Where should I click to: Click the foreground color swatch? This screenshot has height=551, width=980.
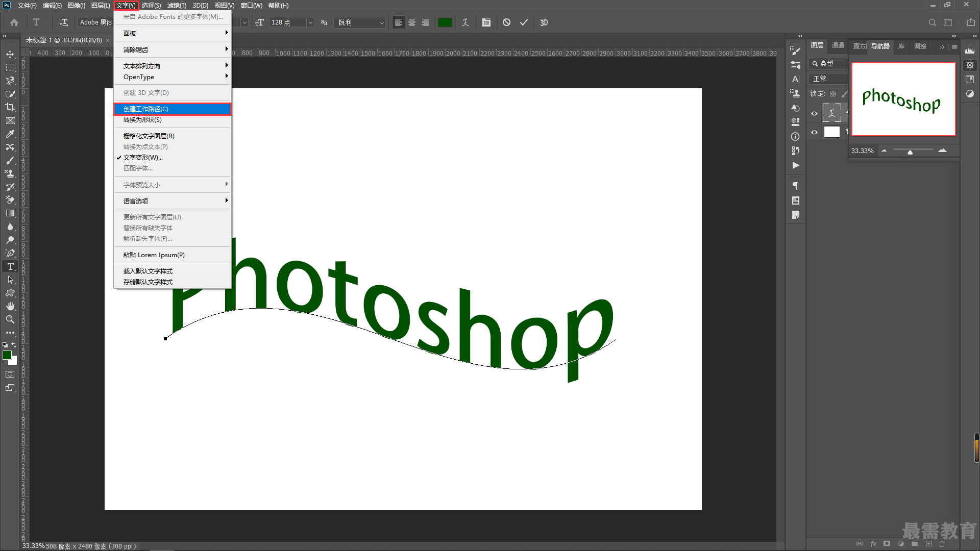[x=7, y=355]
